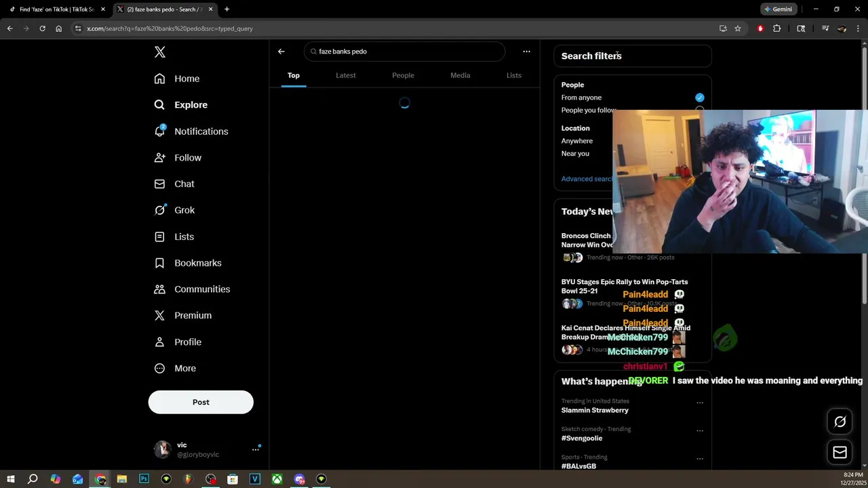Open the Chrome Extensions puzzle icon
The image size is (868, 488).
point(777,28)
